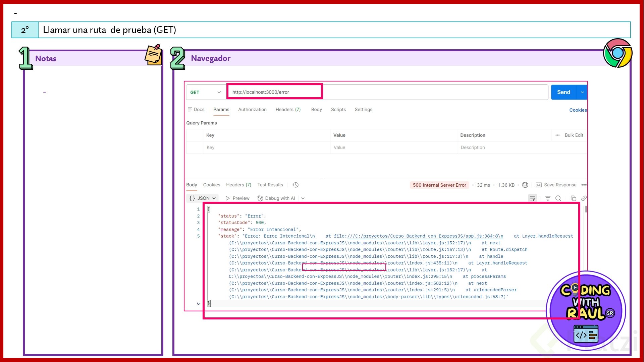Open the JSON format dropdown
644x362 pixels.
202,198
